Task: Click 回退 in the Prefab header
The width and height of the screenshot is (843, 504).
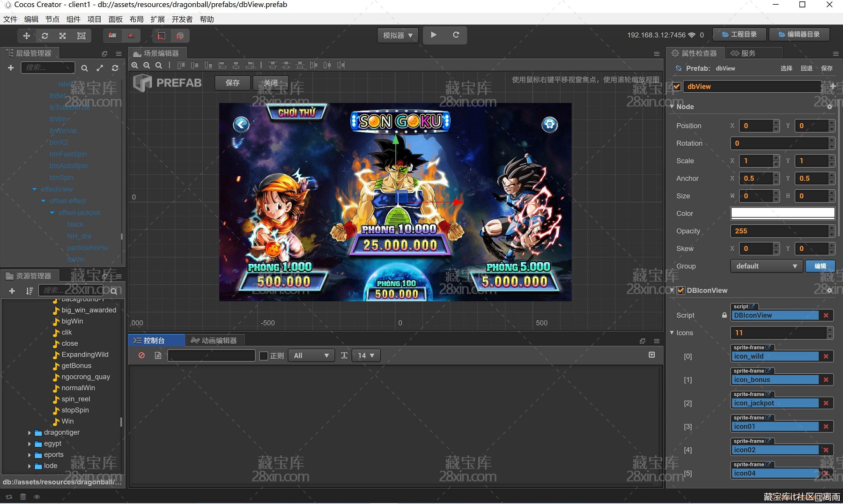Action: click(806, 68)
